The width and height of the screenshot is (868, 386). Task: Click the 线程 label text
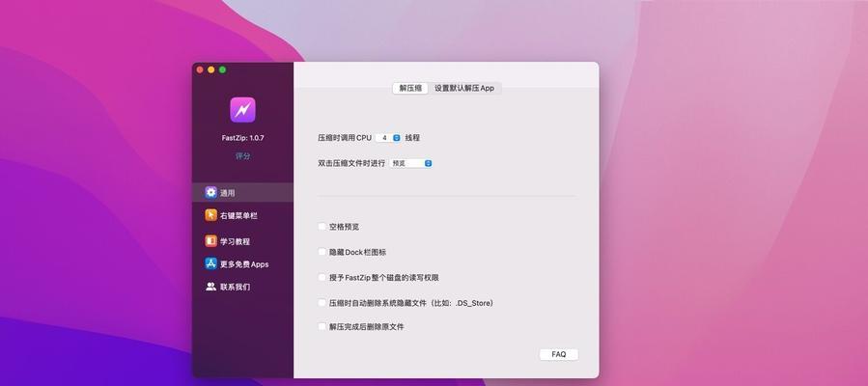click(412, 138)
